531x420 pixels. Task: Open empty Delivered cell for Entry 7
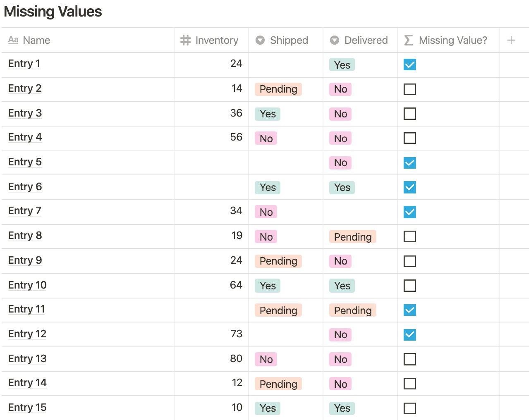tap(360, 212)
